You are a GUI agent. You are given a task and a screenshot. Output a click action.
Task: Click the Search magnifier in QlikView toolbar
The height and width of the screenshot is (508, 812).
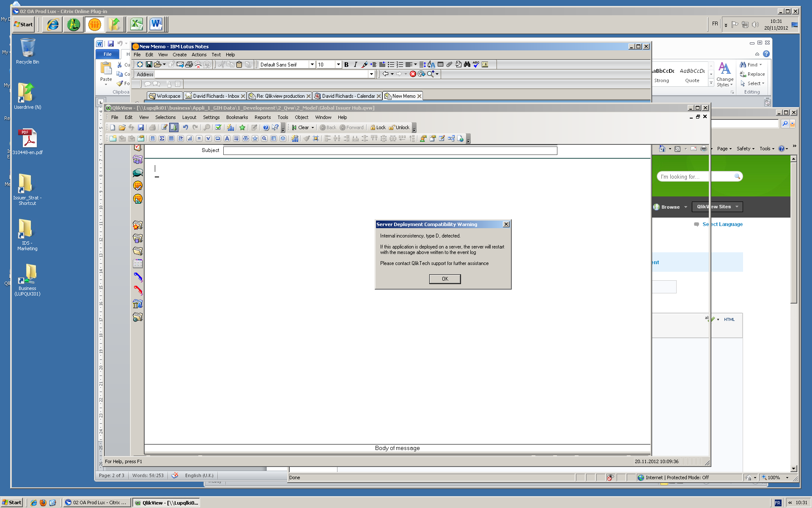pyautogui.click(x=207, y=127)
